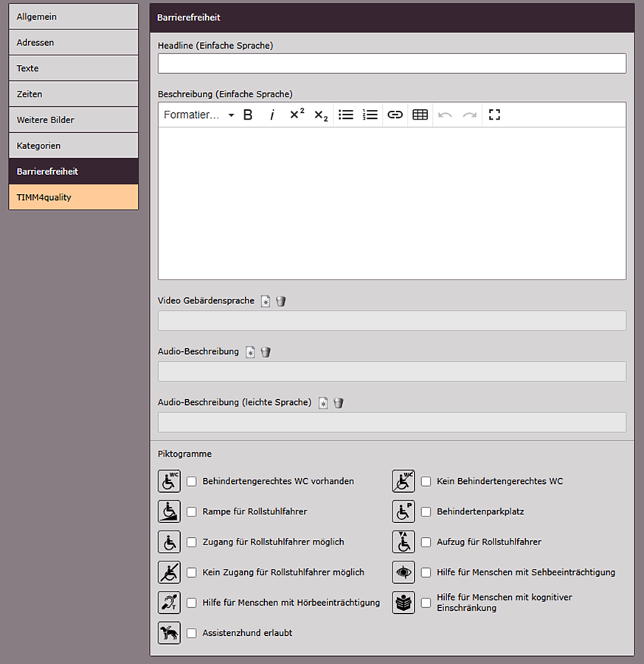Screen dimensions: 644x664
Task: Click the Video Gebärdensprache file field
Action: click(392, 321)
